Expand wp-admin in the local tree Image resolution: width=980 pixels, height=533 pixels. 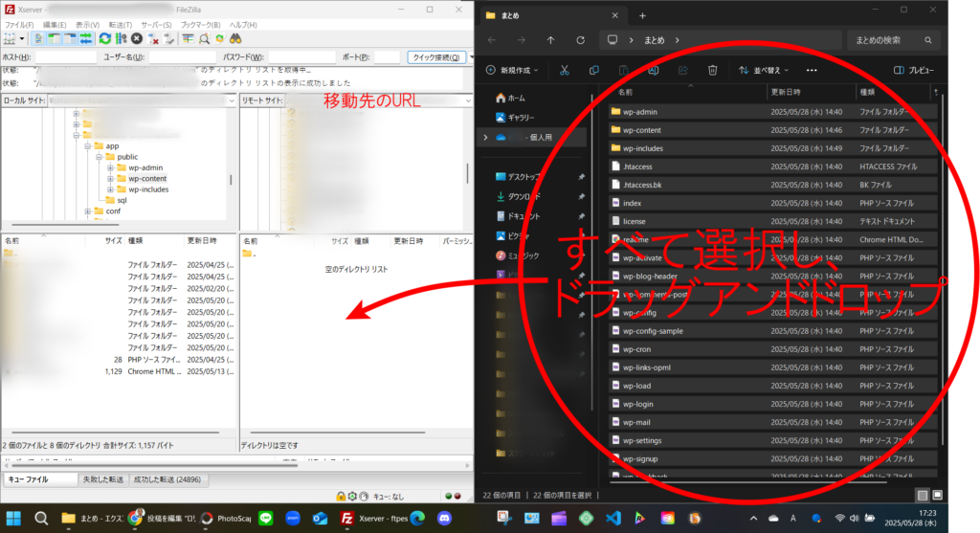coord(110,167)
